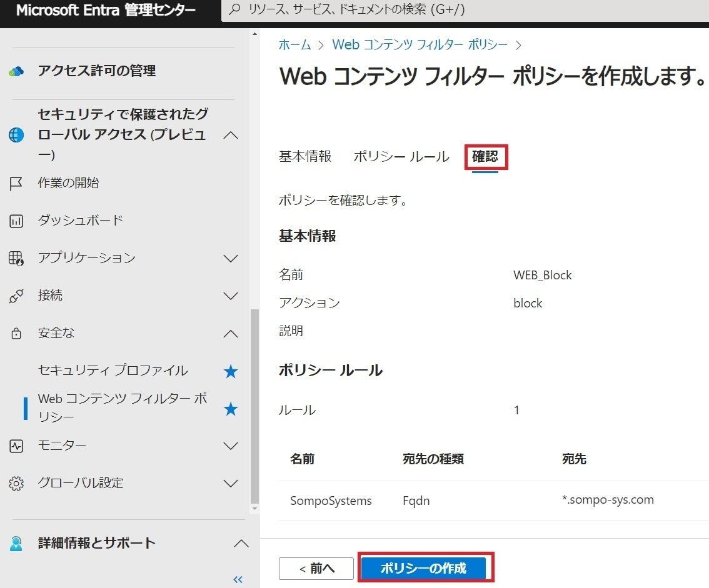Open セキュリティ プロファイル page
Image resolution: width=709 pixels, height=588 pixels.
coord(113,370)
